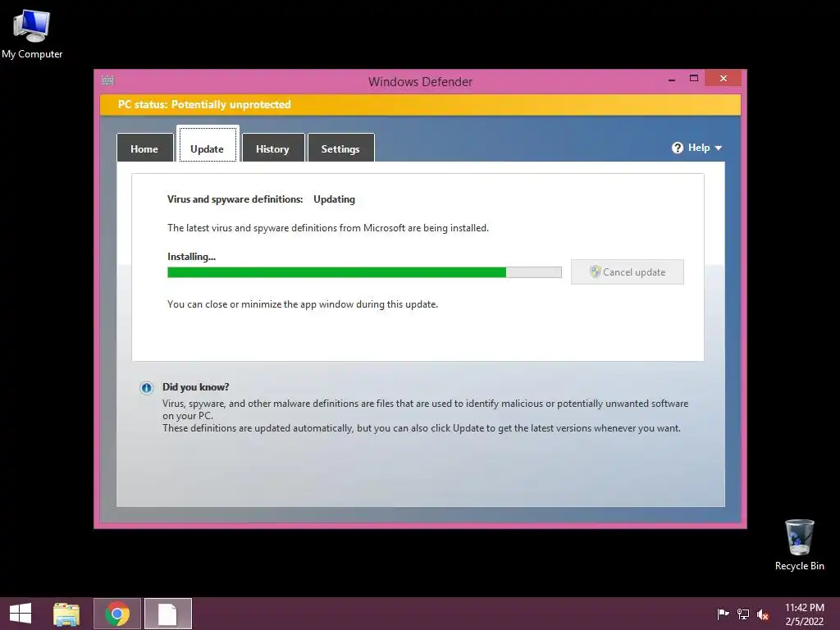Open Google Chrome from the taskbar
Image resolution: width=840 pixels, height=630 pixels.
pyautogui.click(x=117, y=614)
